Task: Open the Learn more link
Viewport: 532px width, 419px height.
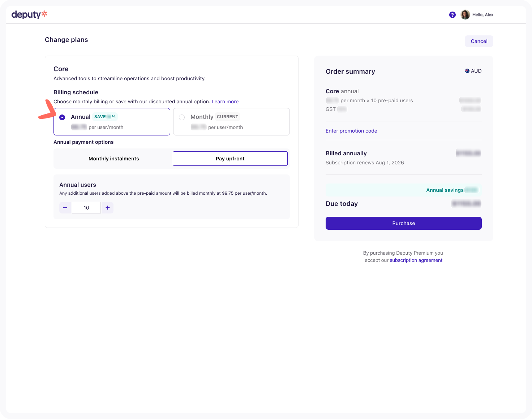Action: click(225, 101)
